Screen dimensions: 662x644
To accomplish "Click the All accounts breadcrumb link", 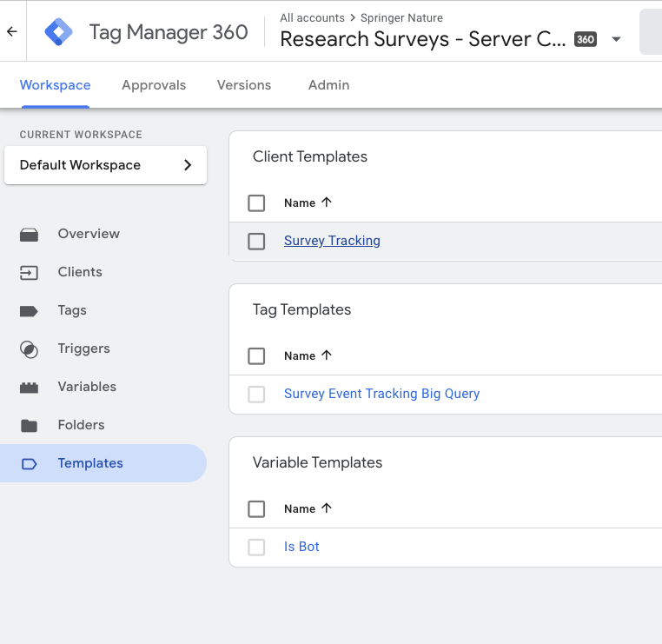I will pos(312,17).
